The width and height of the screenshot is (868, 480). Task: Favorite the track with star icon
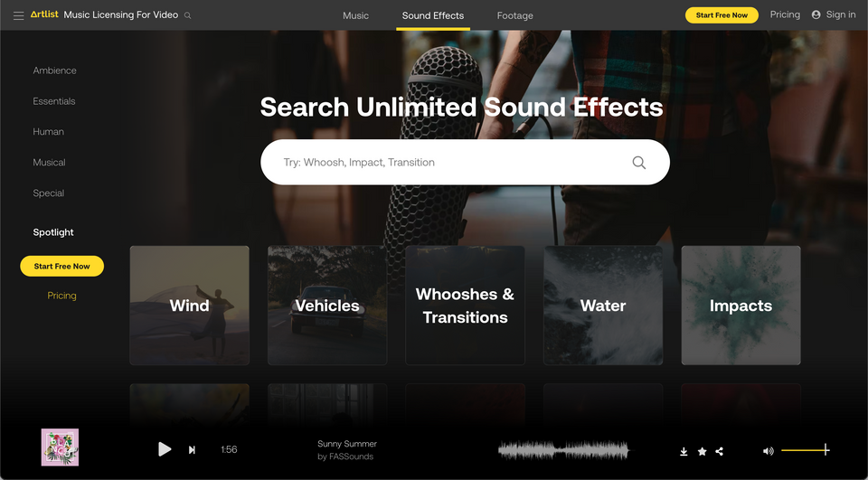(x=702, y=451)
